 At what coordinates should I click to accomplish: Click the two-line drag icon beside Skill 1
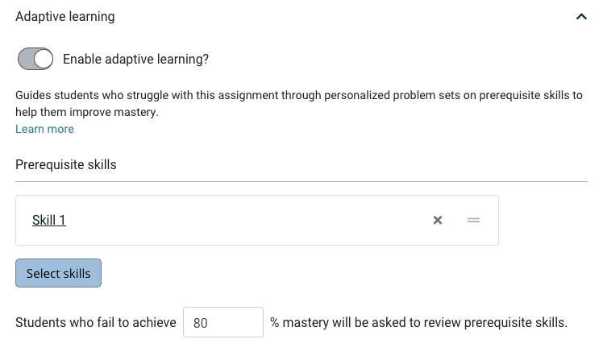click(x=473, y=220)
